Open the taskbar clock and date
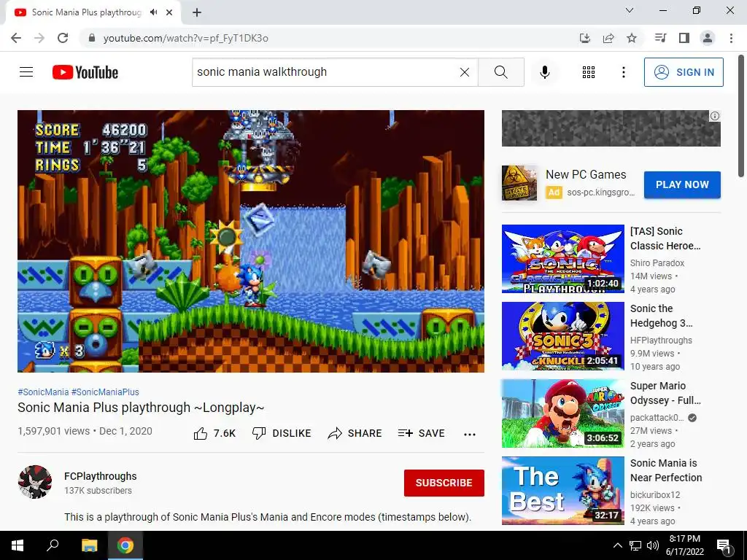Image resolution: width=747 pixels, height=560 pixels. click(x=684, y=545)
